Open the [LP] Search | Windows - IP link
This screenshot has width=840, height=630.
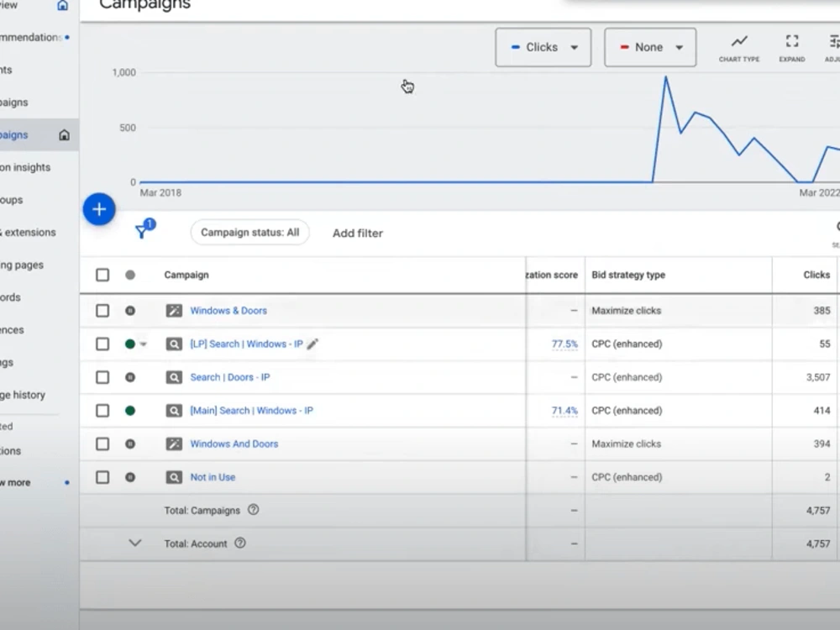pos(246,344)
